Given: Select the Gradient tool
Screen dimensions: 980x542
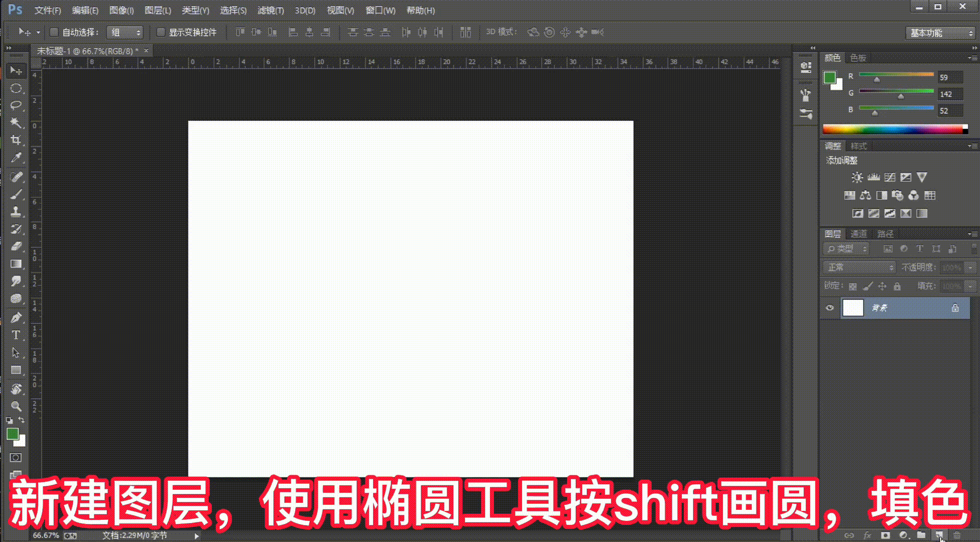Looking at the screenshot, I should point(16,263).
